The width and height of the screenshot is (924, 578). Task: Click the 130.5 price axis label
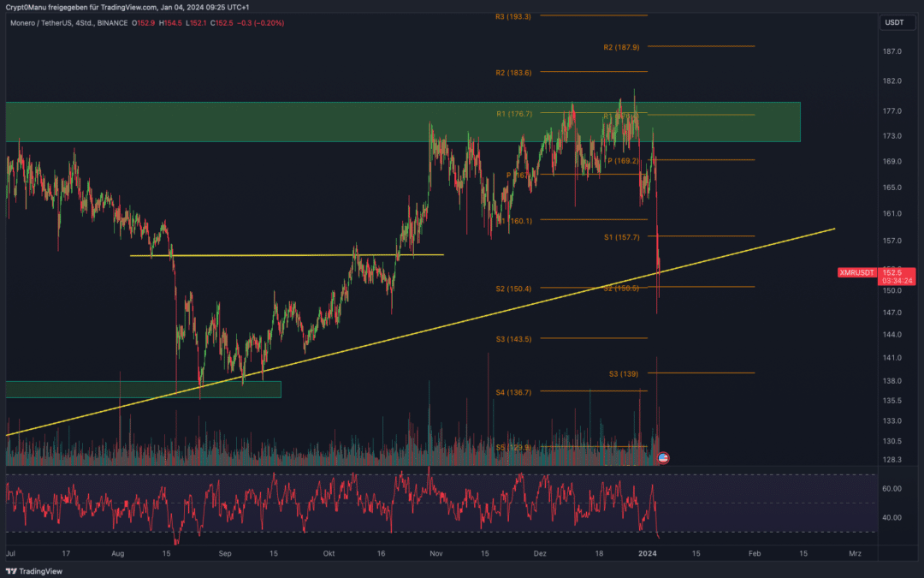point(891,441)
